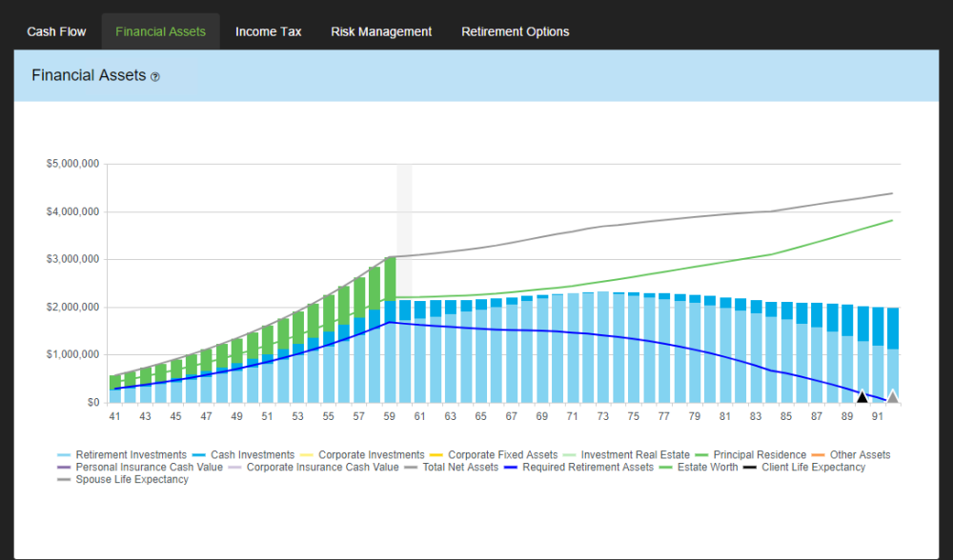Switch to the Income Tax tab
Image resolution: width=953 pixels, height=560 pixels.
tap(268, 31)
